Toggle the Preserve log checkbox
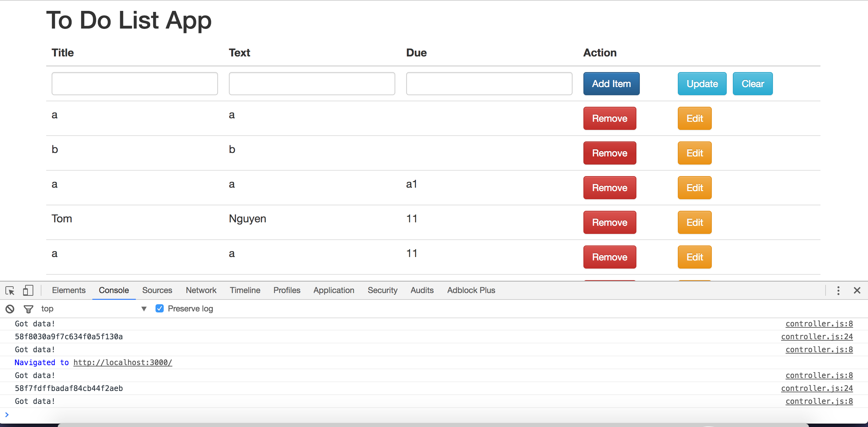Viewport: 868px width, 427px height. click(160, 308)
